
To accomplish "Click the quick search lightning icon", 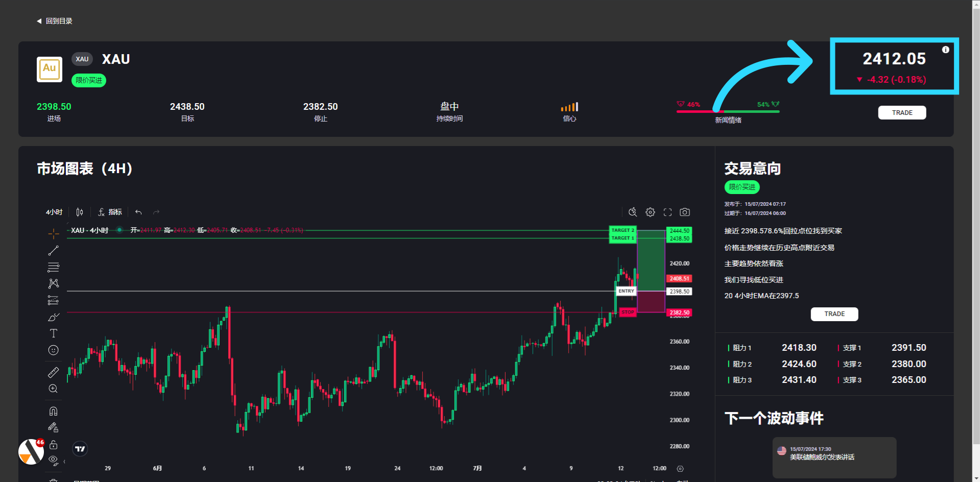I will [633, 212].
